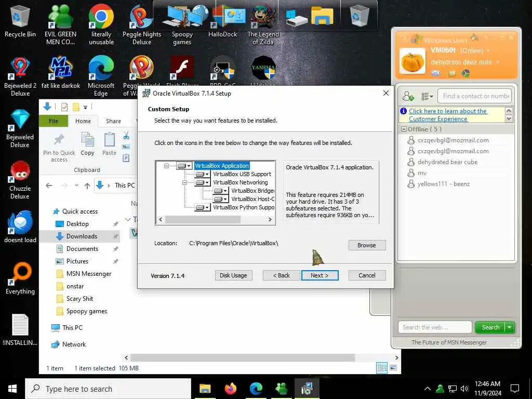Open the 'fat like darkok' desktop shortcut

[x=60, y=73]
